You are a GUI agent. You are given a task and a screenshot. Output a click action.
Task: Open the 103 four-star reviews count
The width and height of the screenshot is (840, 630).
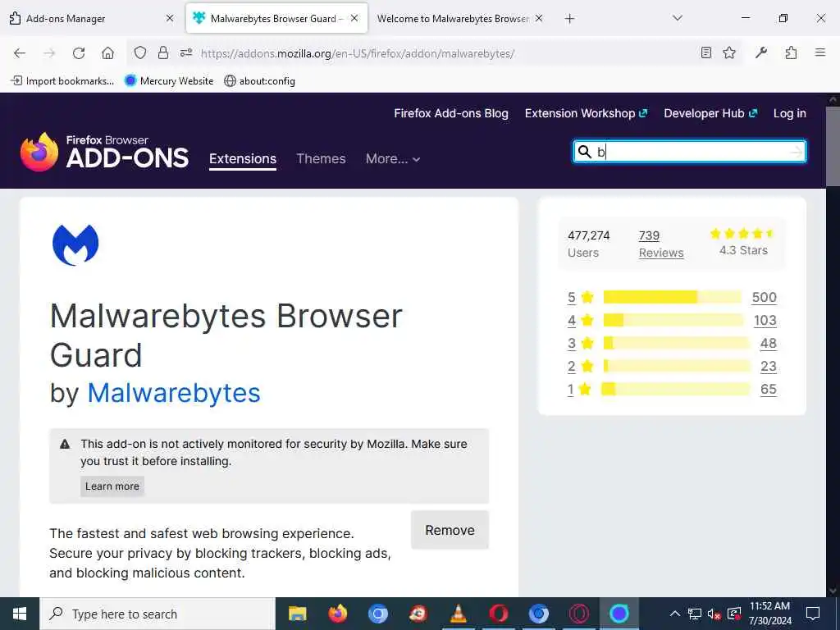click(765, 321)
